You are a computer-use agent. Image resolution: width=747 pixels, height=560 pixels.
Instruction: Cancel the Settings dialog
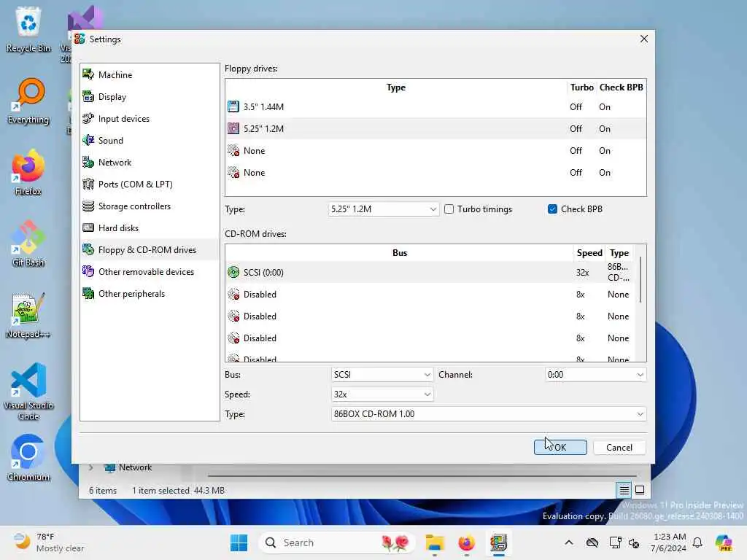(x=619, y=447)
